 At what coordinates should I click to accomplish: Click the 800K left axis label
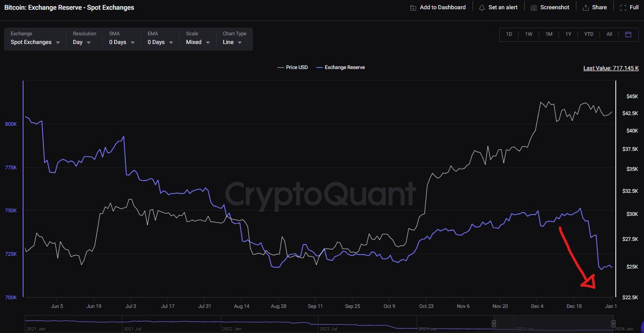coord(11,124)
